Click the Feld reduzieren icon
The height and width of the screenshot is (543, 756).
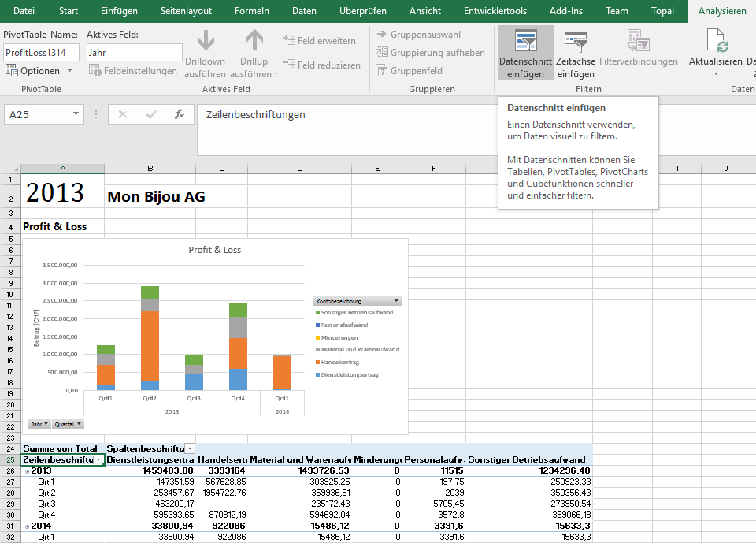click(289, 65)
